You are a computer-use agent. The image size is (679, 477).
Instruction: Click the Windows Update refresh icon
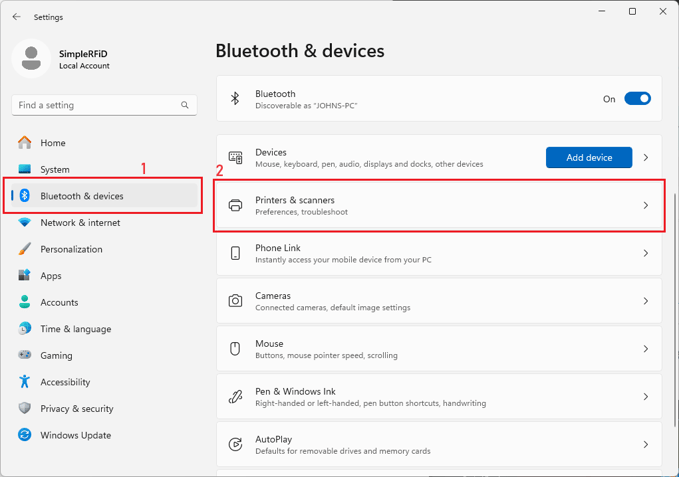point(25,435)
